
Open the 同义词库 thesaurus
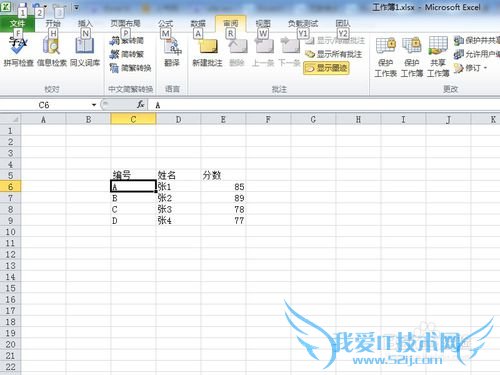coord(85,52)
